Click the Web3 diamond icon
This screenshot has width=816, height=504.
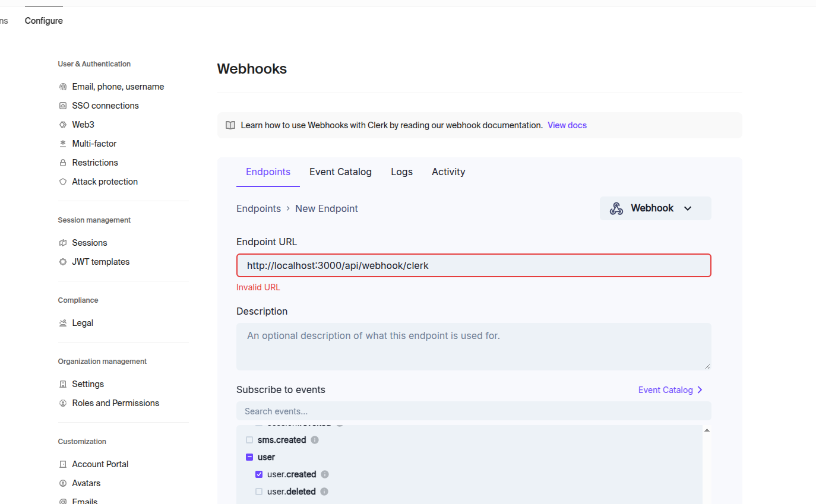coord(63,125)
